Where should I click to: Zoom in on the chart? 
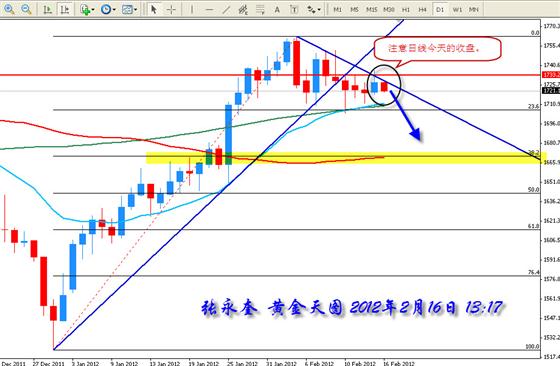click(9, 9)
